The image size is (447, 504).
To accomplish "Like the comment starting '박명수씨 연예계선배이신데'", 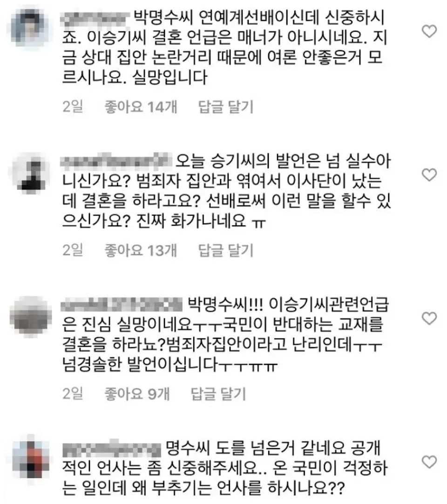I will click(429, 31).
